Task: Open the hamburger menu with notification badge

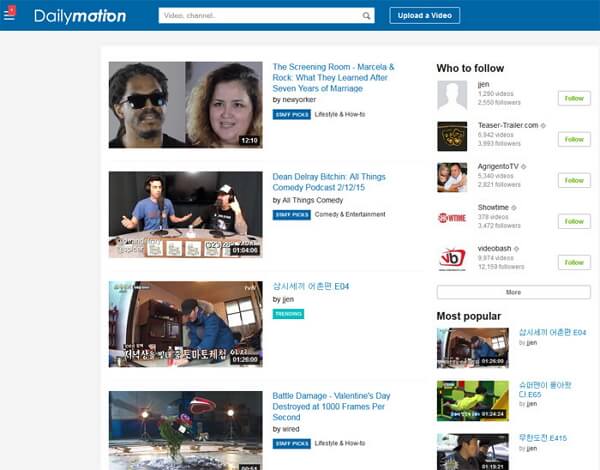Action: point(10,13)
